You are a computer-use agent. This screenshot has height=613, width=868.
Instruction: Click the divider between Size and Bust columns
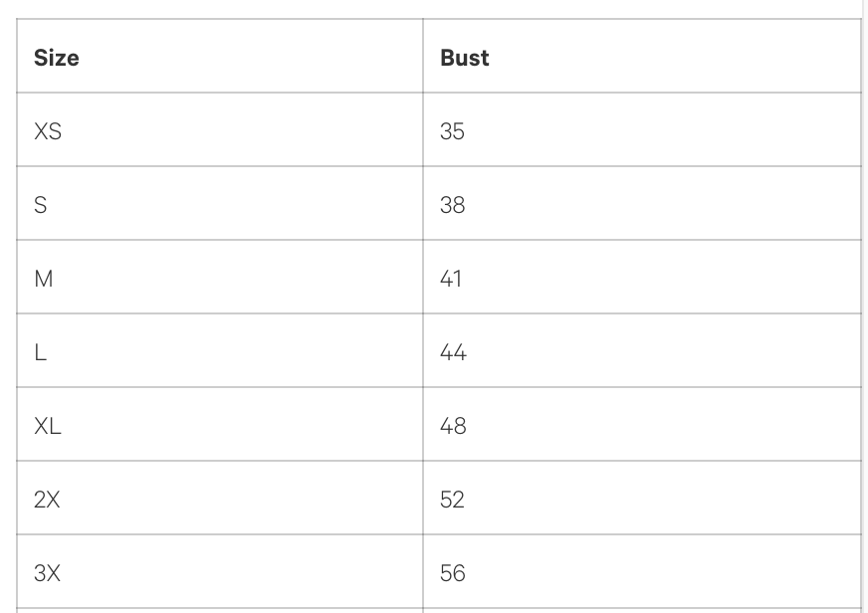coord(423,299)
